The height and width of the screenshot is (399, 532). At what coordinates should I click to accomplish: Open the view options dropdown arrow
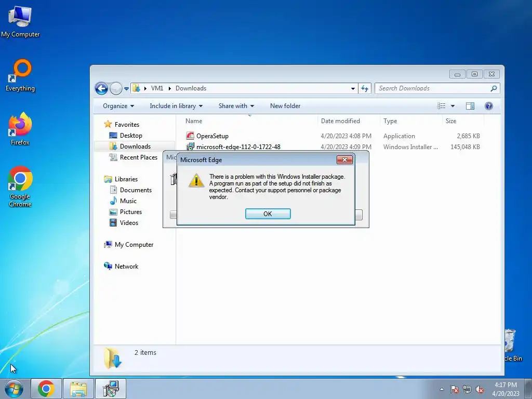[x=453, y=106]
